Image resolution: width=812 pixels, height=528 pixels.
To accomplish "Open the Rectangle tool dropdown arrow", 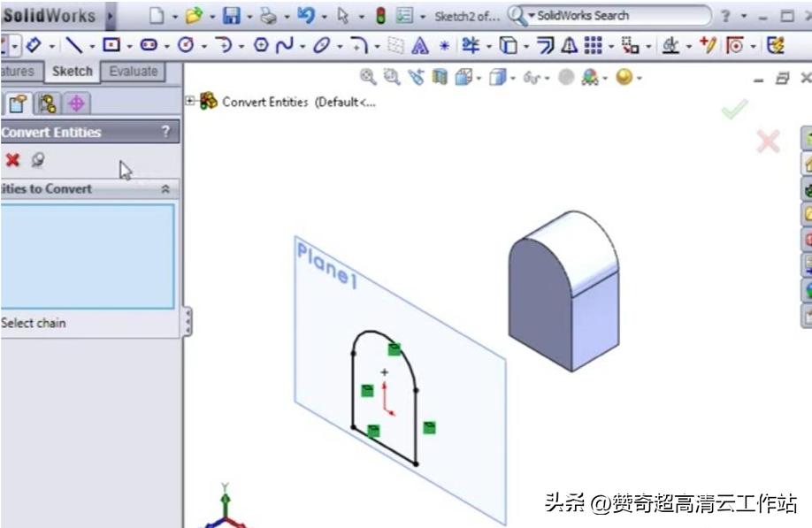I will 129,47.
